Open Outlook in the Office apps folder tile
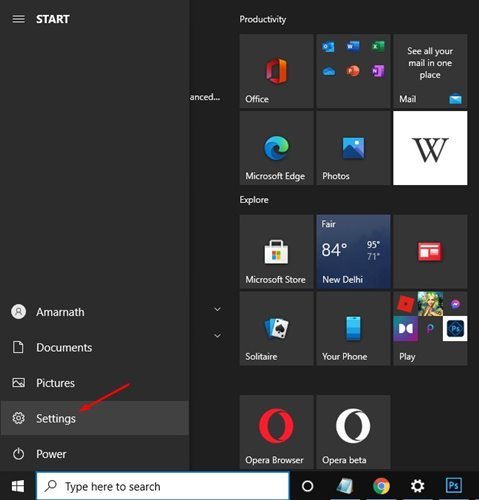The height and width of the screenshot is (500, 479). pyautogui.click(x=328, y=47)
